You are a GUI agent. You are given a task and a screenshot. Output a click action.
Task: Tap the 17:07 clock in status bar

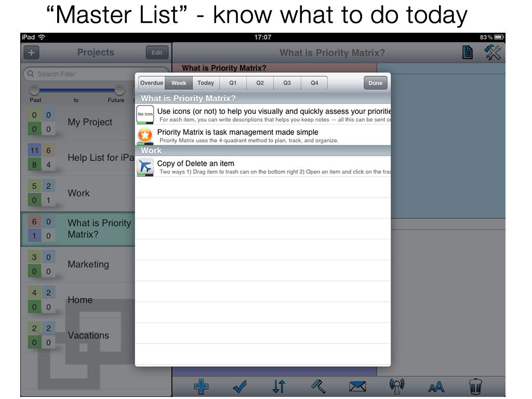[263, 37]
